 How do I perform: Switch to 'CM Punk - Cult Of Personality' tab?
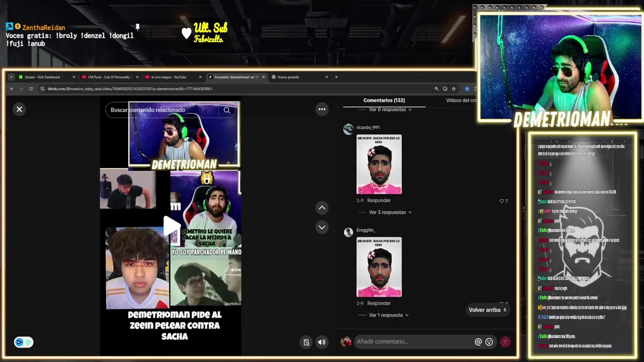[109, 77]
